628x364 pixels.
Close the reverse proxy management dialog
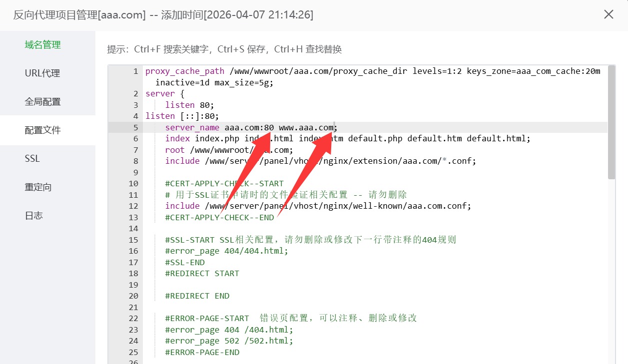609,14
